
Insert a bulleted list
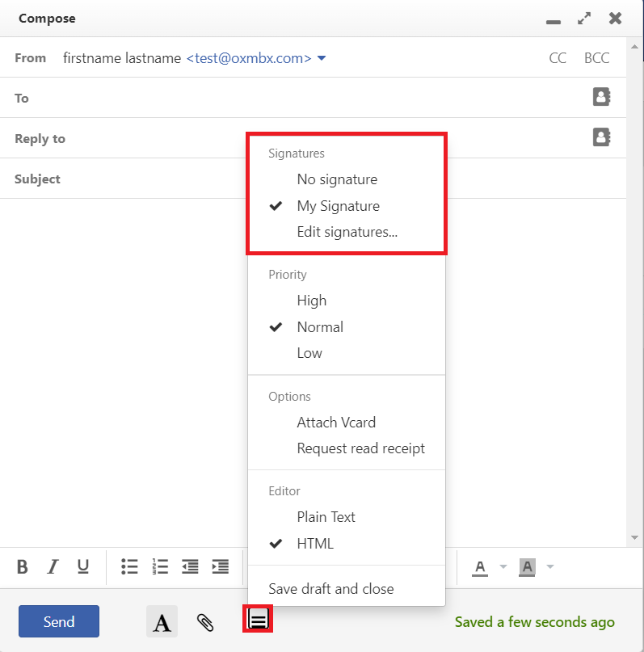[129, 566]
